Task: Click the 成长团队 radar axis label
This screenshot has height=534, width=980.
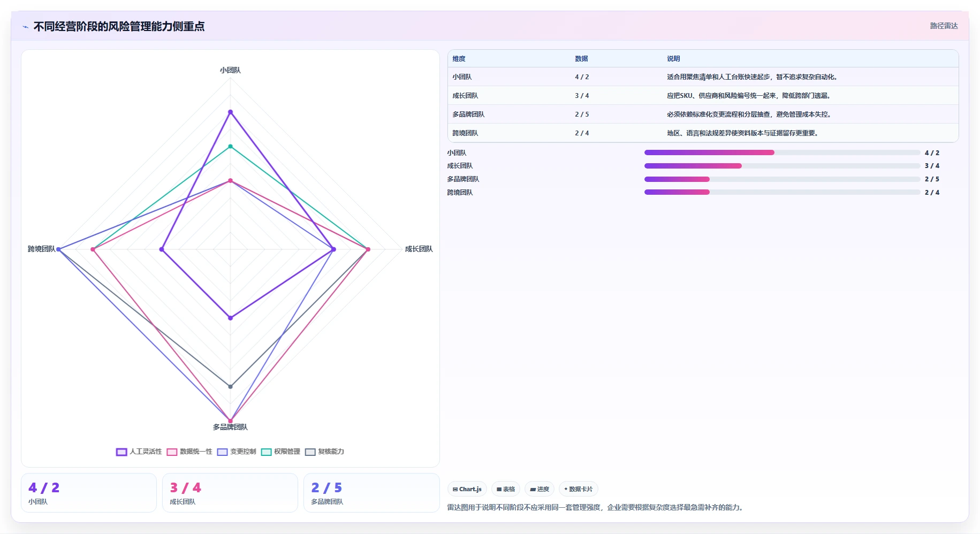Action: (x=419, y=249)
